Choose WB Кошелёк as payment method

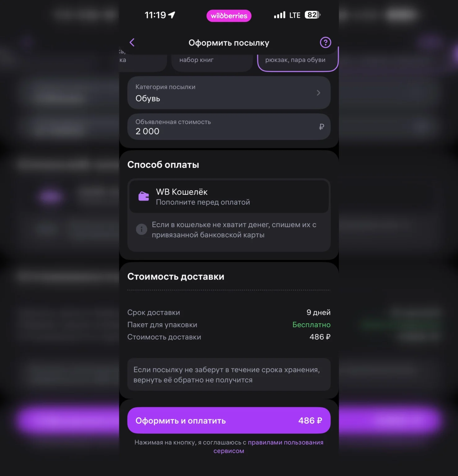tap(229, 196)
